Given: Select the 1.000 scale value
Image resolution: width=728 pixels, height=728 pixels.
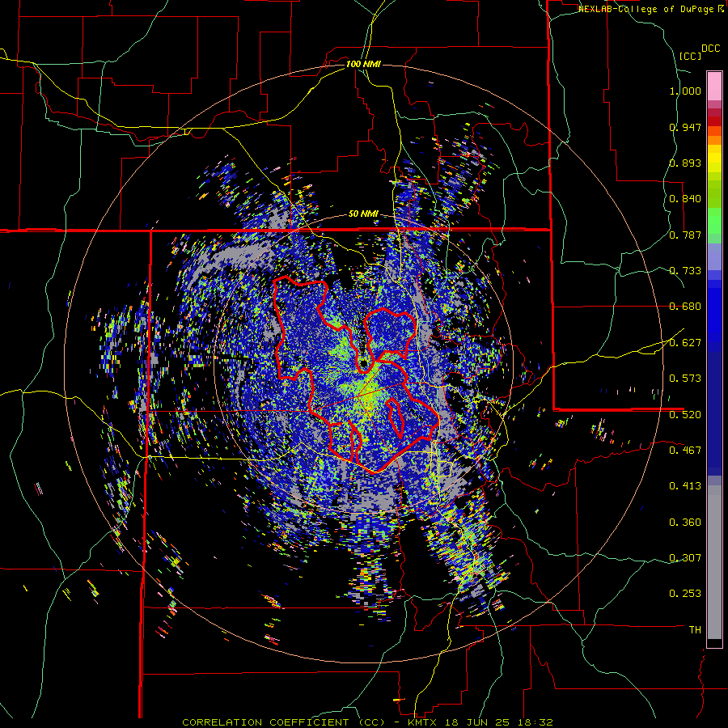Looking at the screenshot, I should pos(685,91).
